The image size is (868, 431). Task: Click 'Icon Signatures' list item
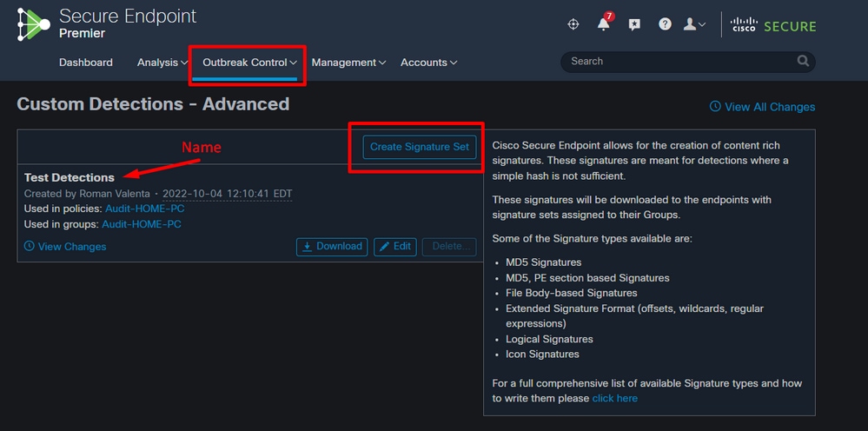coord(542,354)
